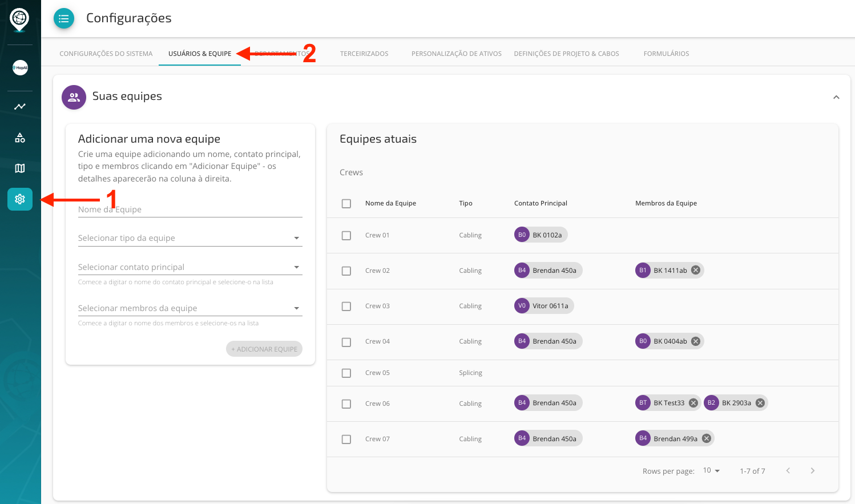Open the assets shapes sidebar icon
The height and width of the screenshot is (504, 855).
click(x=20, y=138)
